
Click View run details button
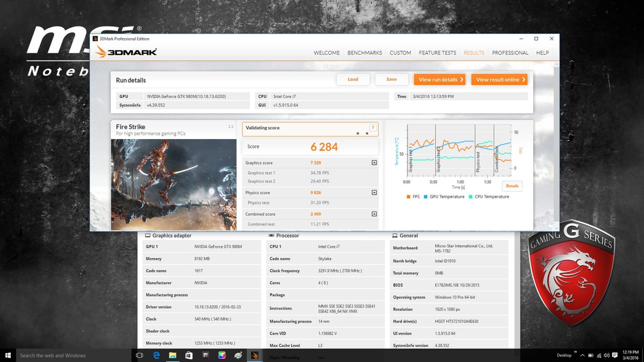point(439,80)
